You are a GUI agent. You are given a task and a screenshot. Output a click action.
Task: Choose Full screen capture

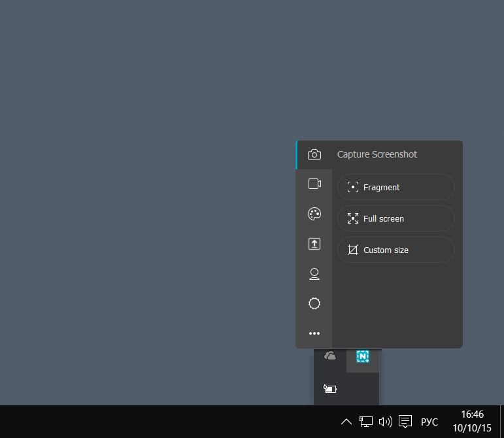(x=395, y=218)
